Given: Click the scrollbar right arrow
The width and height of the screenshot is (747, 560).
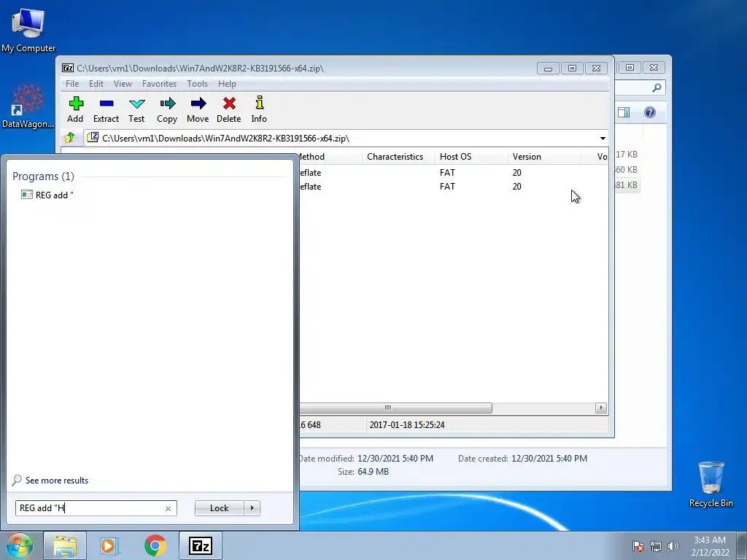Looking at the screenshot, I should pos(601,408).
